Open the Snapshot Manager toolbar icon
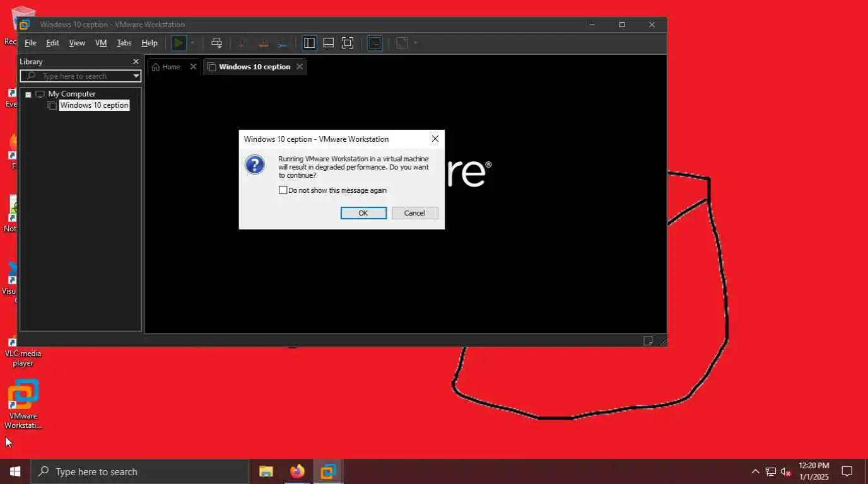Viewport: 868px width, 484px height. click(x=283, y=43)
